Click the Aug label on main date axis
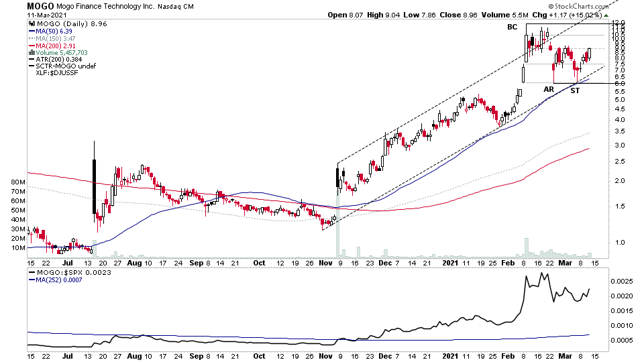Screen dimensions: 644x362 pos(133,263)
